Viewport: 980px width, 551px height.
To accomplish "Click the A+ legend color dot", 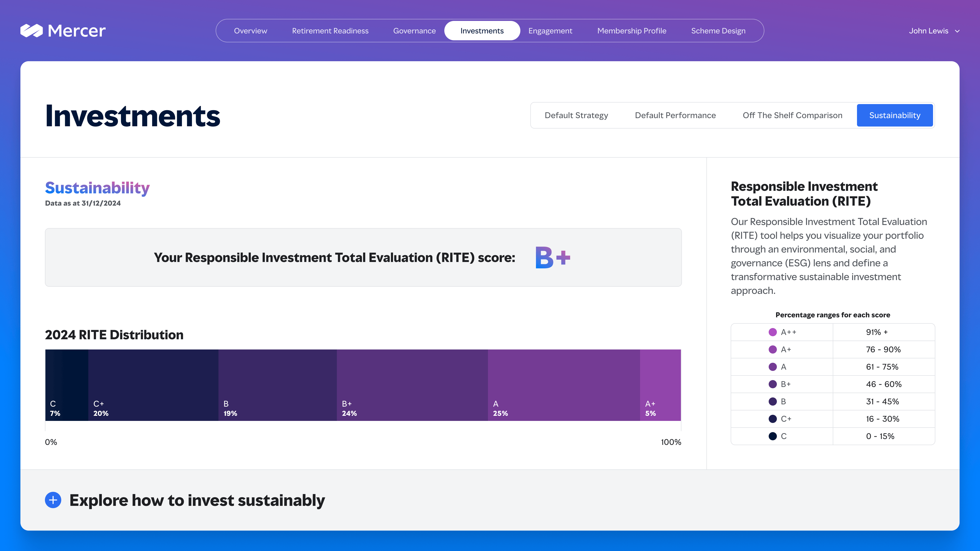I will tap(773, 349).
